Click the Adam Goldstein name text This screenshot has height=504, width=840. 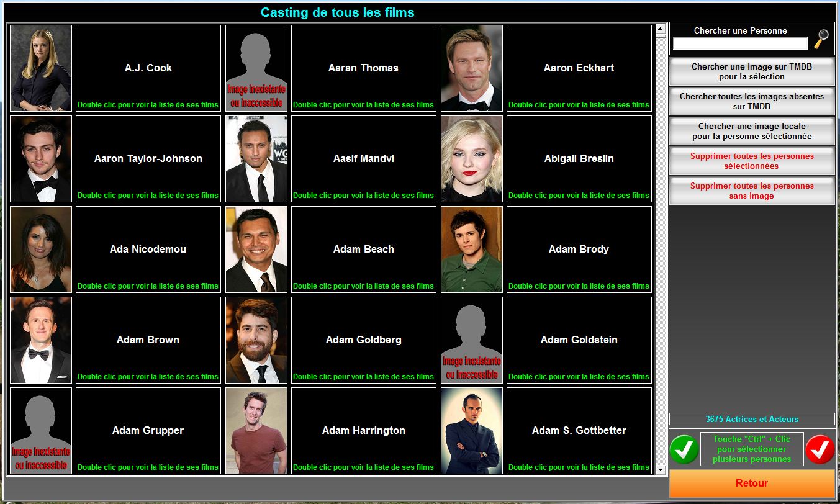tap(579, 340)
